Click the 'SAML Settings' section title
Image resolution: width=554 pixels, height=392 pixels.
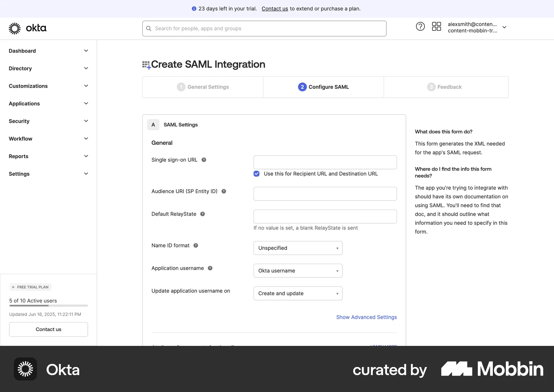(180, 125)
